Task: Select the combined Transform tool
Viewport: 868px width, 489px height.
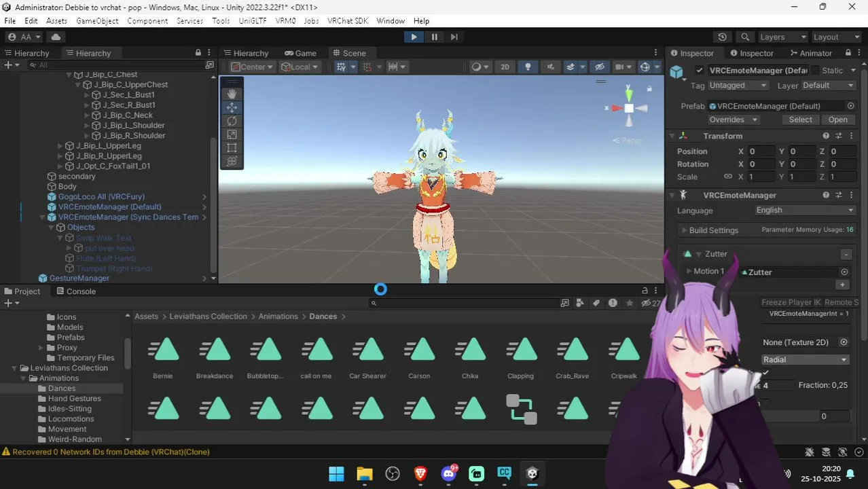Action: click(x=232, y=161)
